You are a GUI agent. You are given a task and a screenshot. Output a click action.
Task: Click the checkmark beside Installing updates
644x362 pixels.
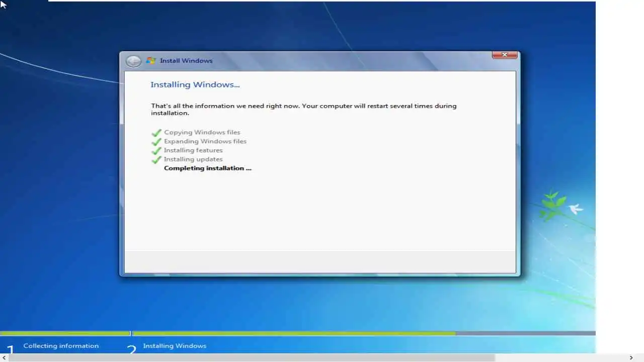[x=156, y=160]
